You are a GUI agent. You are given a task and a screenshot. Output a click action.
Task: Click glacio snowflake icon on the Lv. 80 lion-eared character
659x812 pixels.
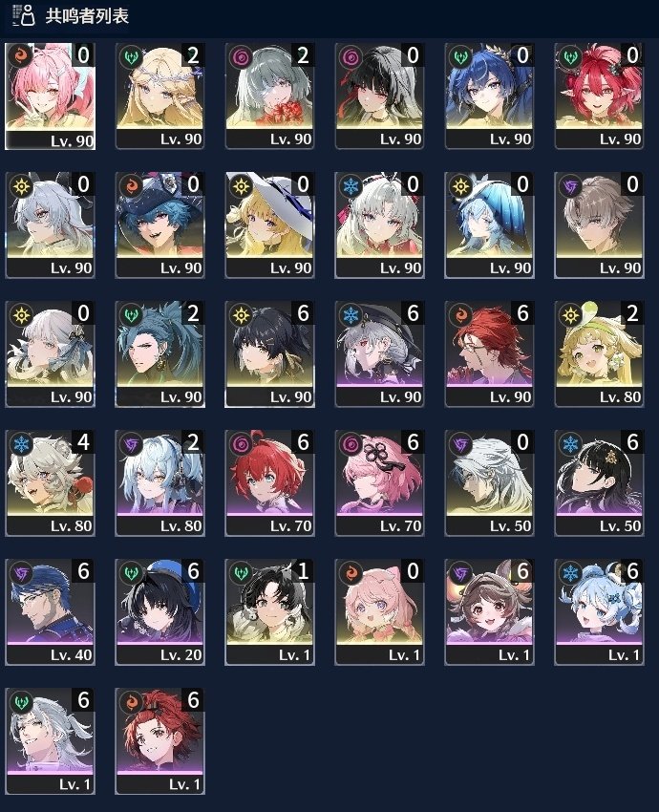click(x=21, y=444)
